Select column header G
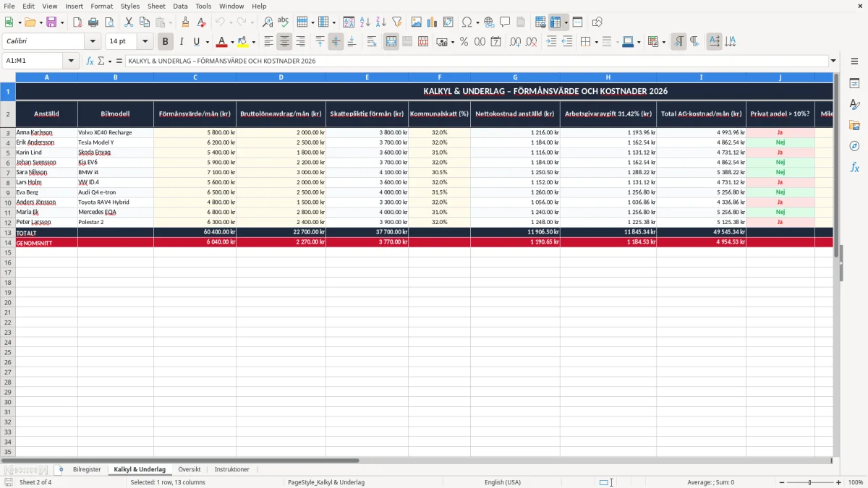 coord(515,77)
